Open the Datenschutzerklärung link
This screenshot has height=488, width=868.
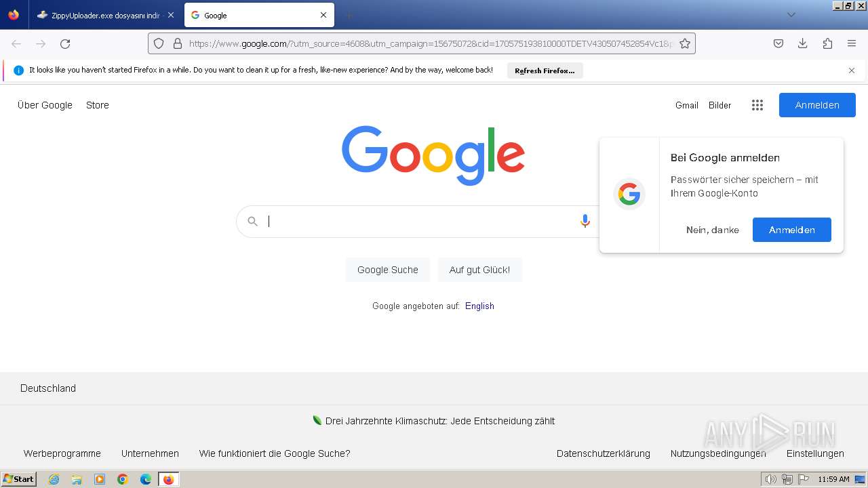point(604,453)
